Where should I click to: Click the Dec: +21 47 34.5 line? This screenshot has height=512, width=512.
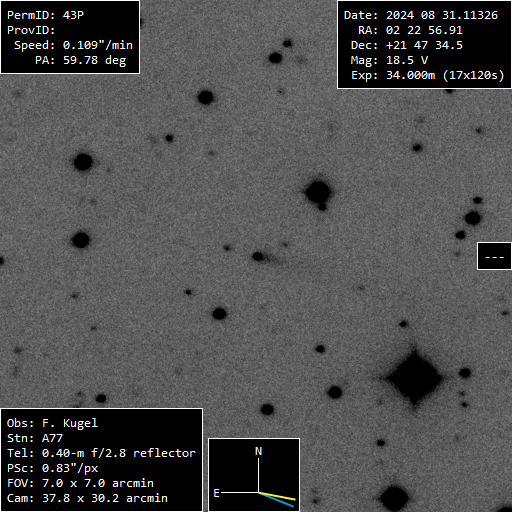tap(407, 45)
